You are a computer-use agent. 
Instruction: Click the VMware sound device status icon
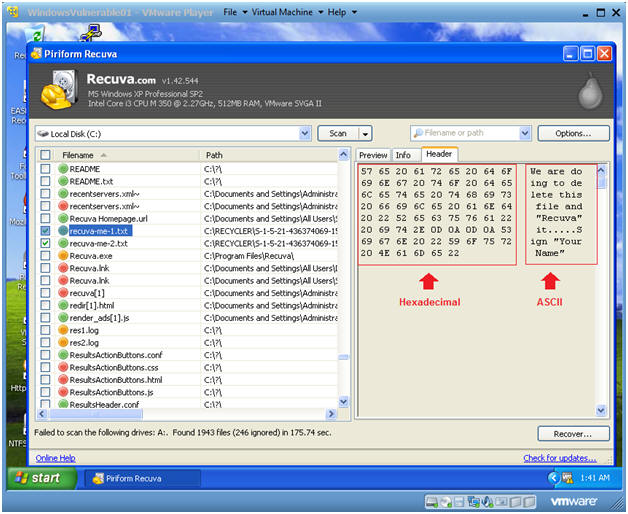point(488,502)
